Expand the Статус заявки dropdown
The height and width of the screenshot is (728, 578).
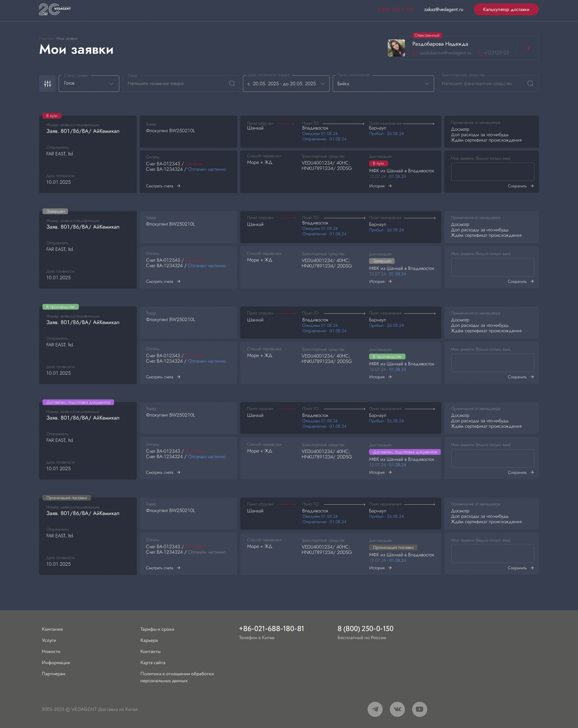coord(89,83)
